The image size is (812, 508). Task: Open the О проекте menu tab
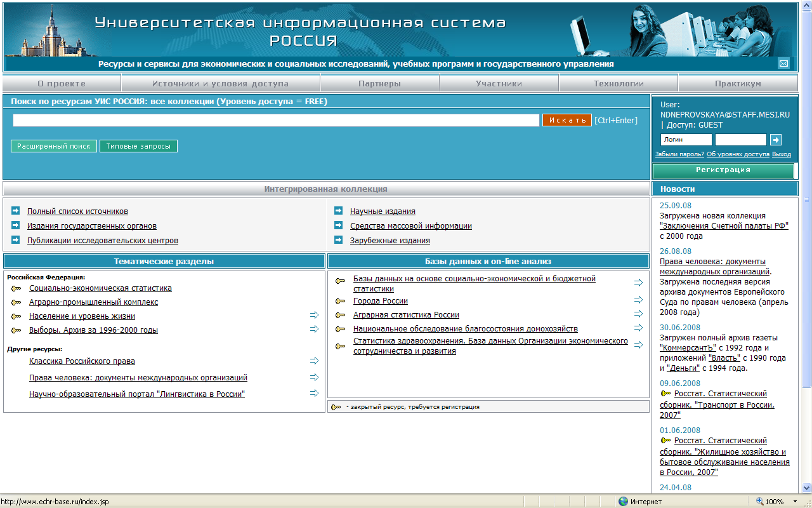62,83
